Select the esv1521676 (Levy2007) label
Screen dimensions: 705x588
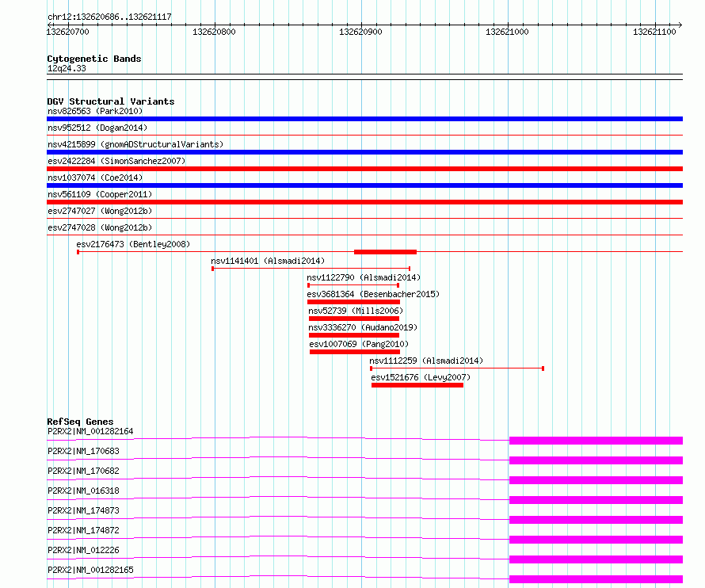(x=421, y=377)
